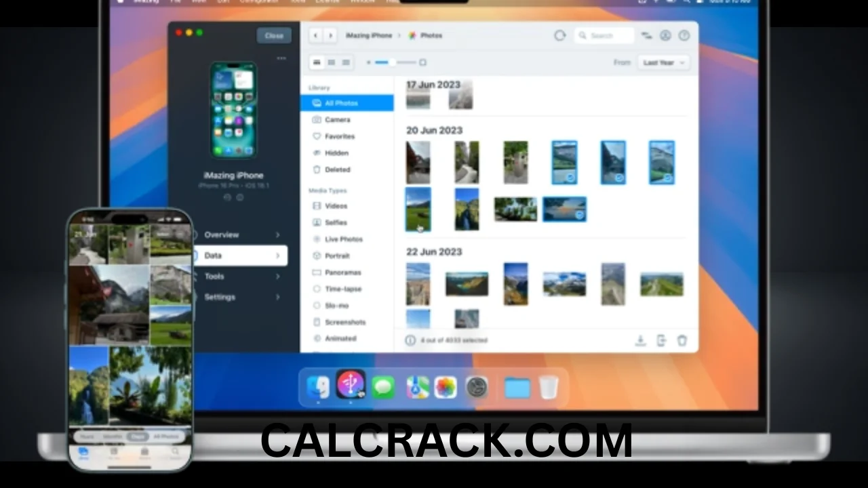
Task: Open the folder icon in the Dock
Action: pos(517,388)
